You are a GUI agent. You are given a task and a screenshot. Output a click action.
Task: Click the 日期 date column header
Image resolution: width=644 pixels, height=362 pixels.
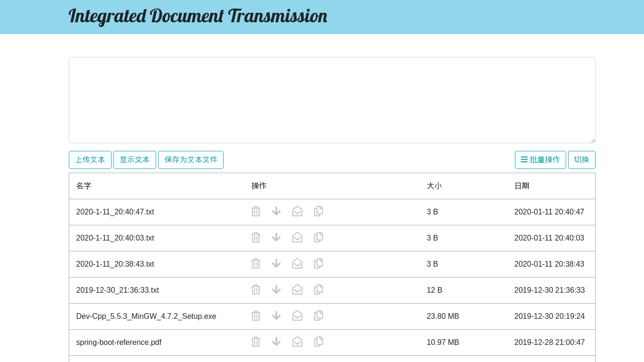pos(522,186)
